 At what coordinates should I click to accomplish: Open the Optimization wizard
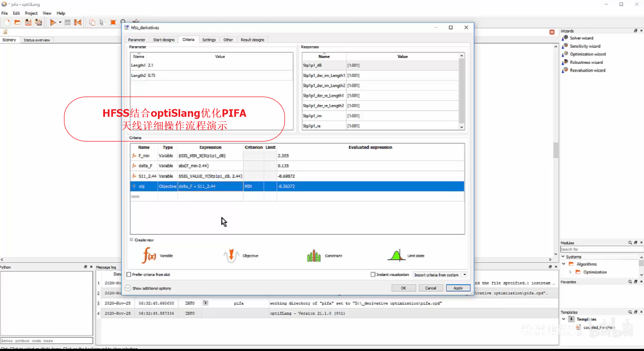(x=588, y=54)
